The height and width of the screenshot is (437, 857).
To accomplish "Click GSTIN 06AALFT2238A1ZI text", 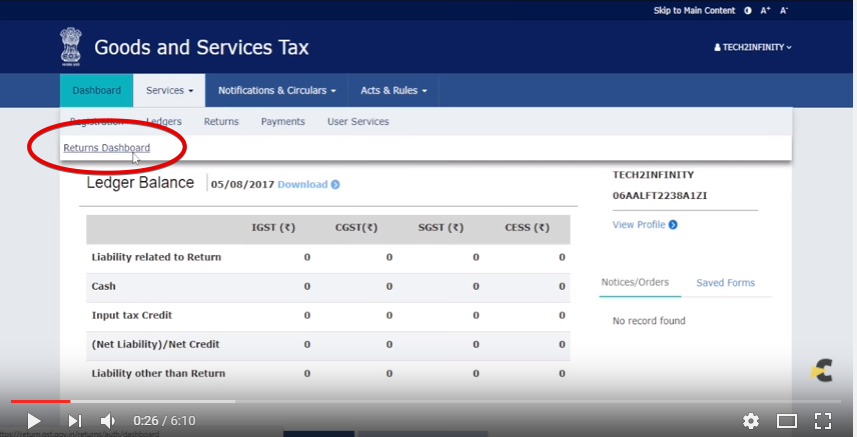I will click(x=660, y=196).
